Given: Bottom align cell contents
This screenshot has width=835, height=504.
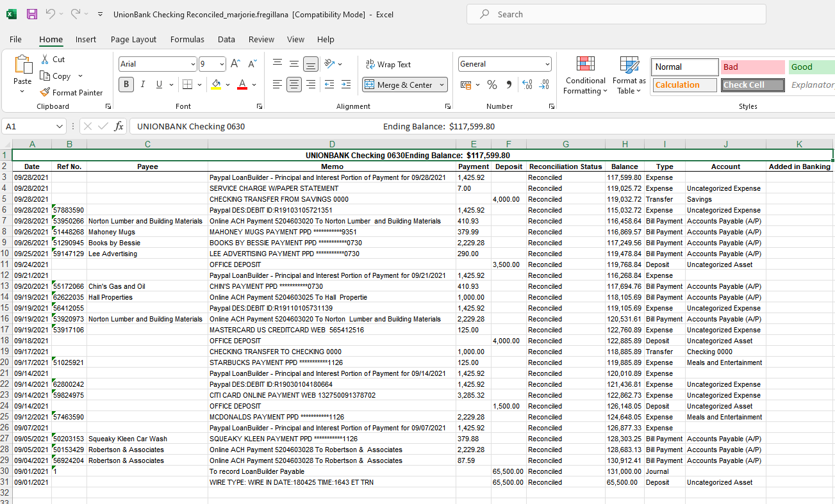Looking at the screenshot, I should pyautogui.click(x=311, y=64).
